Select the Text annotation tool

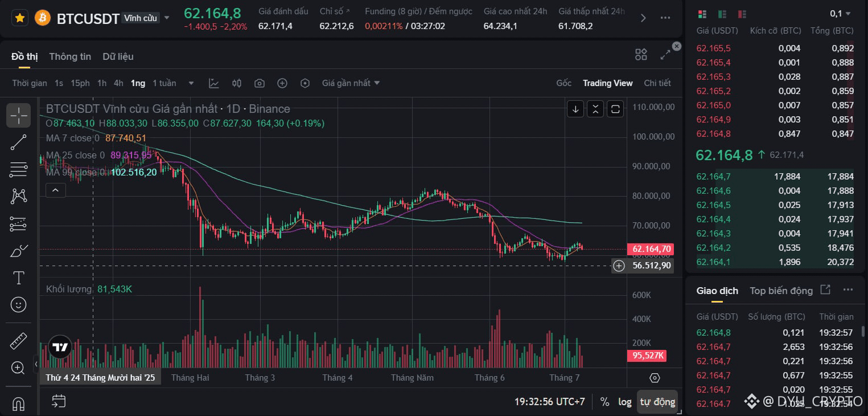coord(19,278)
